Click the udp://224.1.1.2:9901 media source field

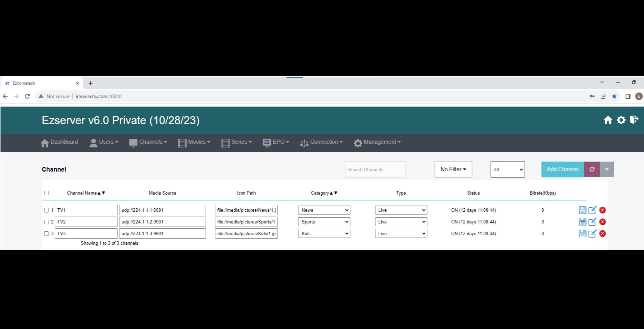coord(163,222)
